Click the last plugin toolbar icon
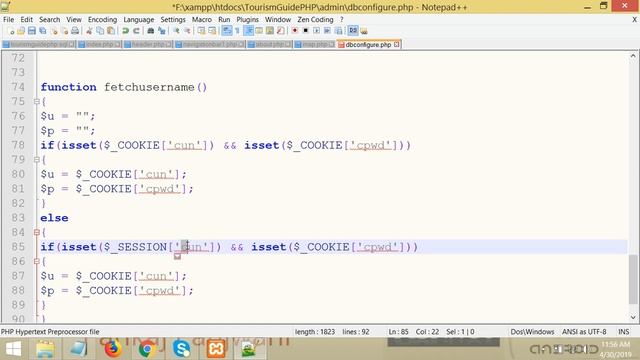The width and height of the screenshot is (640, 360). 364,31
